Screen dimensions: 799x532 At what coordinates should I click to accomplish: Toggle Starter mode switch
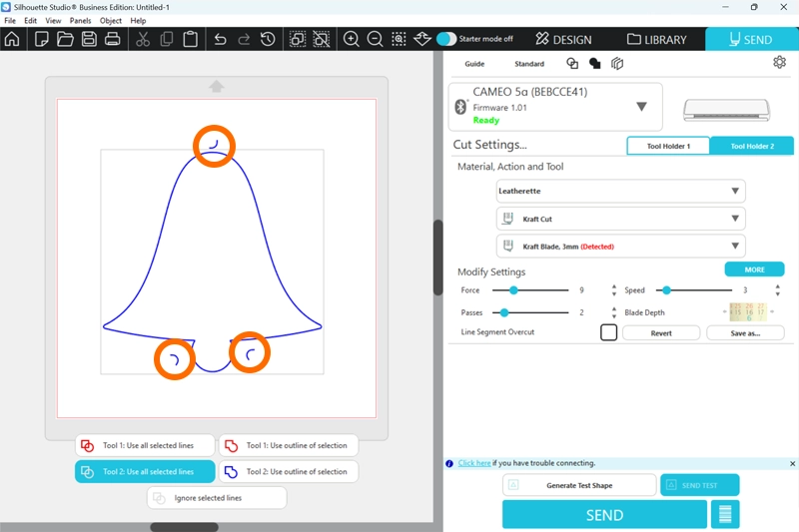pos(446,39)
